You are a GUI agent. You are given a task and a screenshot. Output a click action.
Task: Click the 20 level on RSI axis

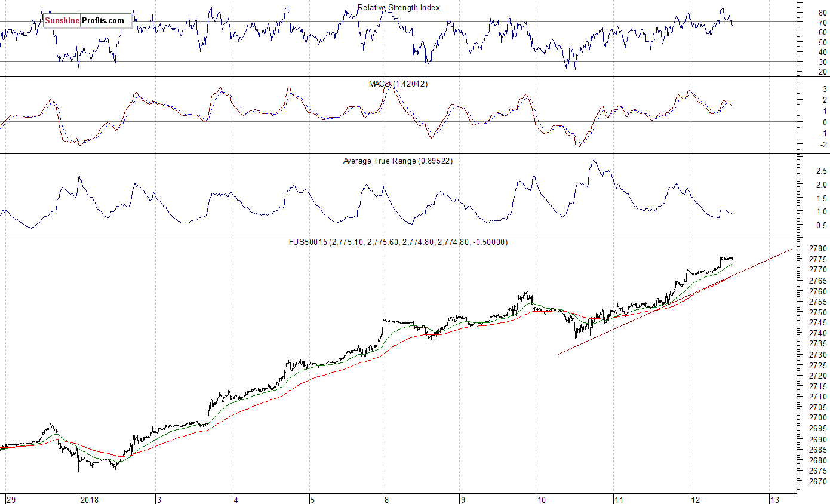click(823, 72)
